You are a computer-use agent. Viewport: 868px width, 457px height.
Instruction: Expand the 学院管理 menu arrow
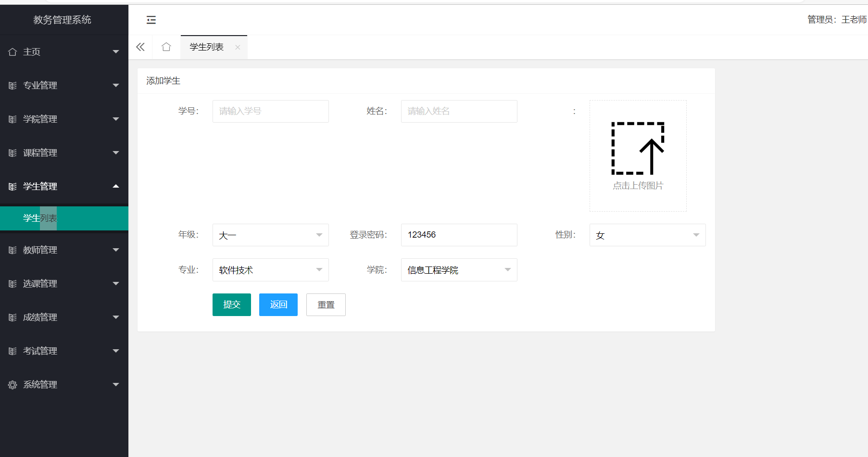click(x=116, y=119)
